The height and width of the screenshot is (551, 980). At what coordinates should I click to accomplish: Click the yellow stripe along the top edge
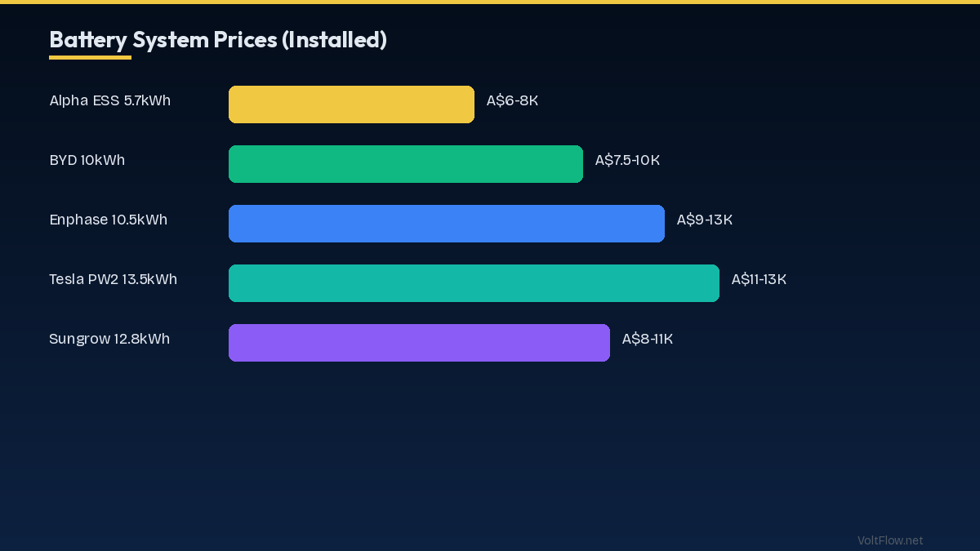[490, 2]
